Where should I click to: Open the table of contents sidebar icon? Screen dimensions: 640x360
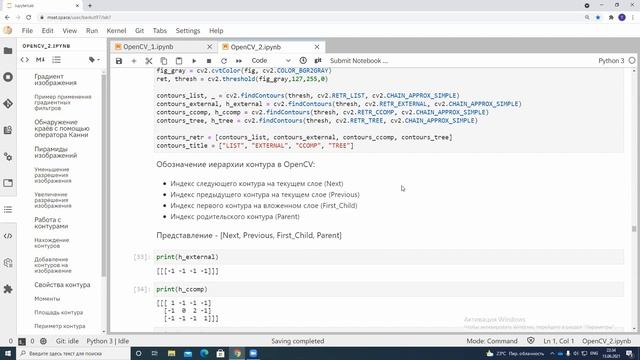8,209
